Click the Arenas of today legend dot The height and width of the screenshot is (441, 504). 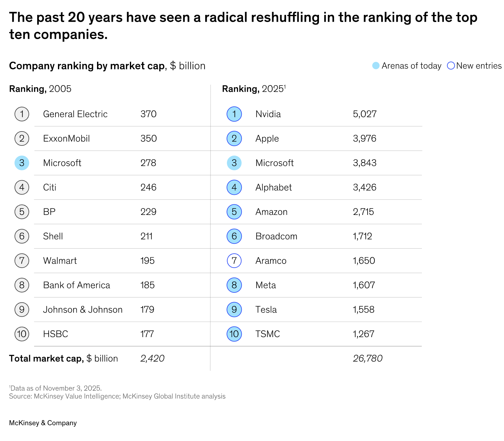coord(376,66)
